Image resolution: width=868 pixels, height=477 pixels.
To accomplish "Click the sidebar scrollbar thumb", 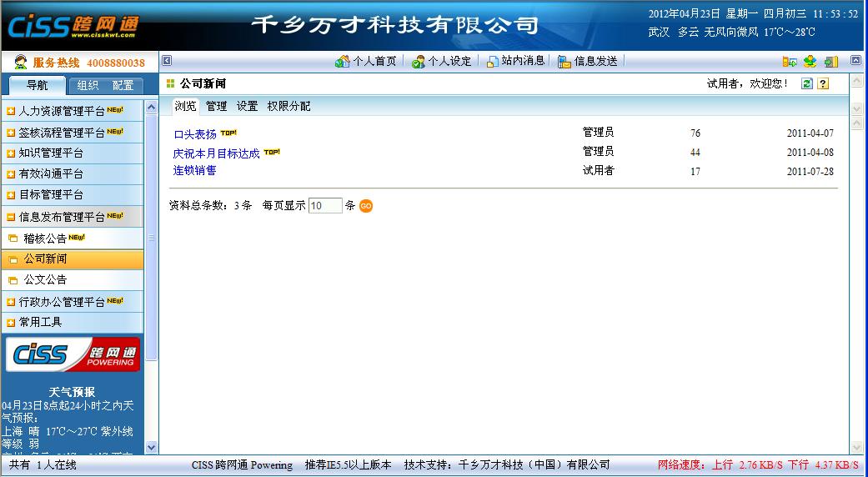I will coord(151,238).
